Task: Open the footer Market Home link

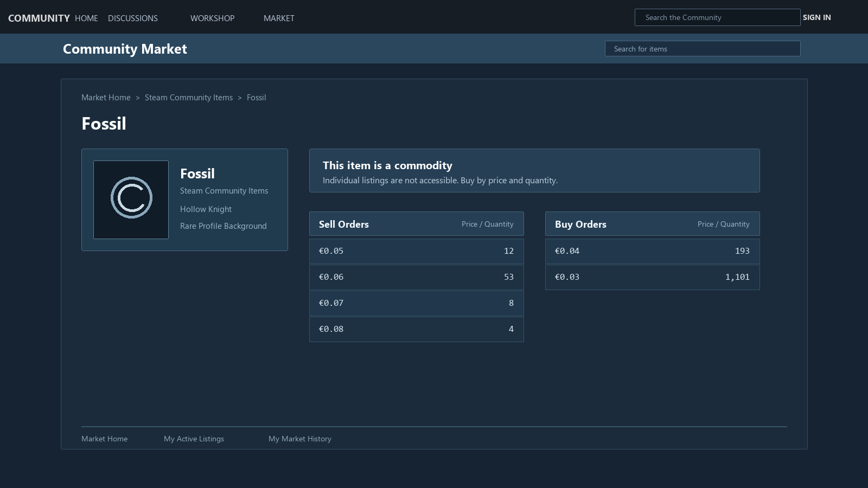Action: [x=104, y=439]
